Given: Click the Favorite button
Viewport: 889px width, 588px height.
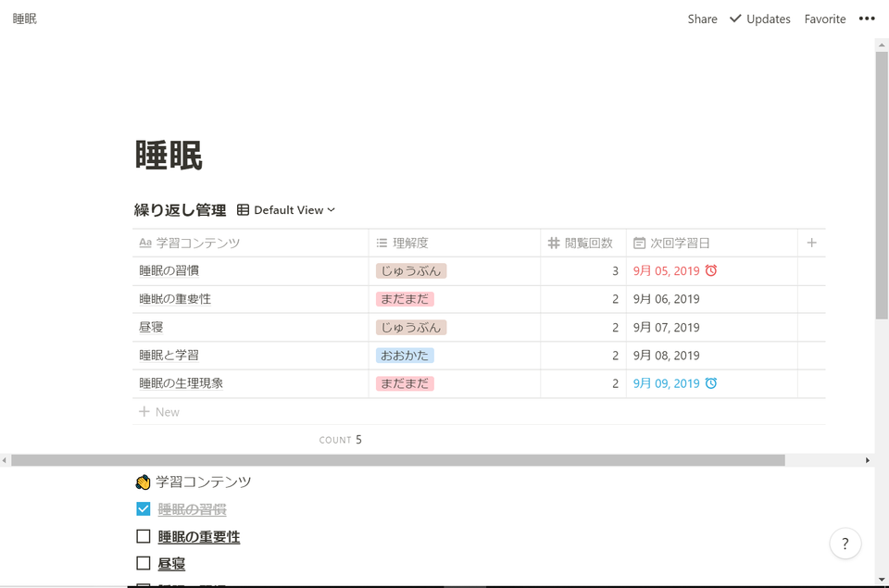Looking at the screenshot, I should pyautogui.click(x=825, y=19).
